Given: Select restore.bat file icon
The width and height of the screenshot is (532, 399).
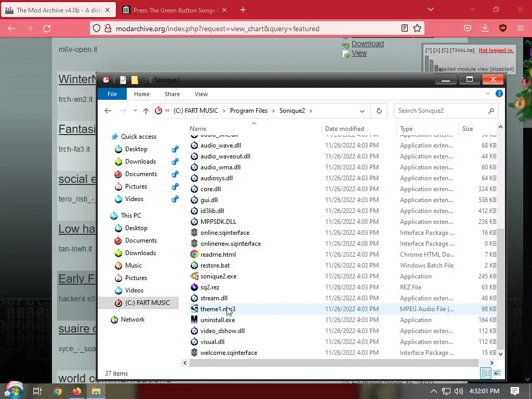Looking at the screenshot, I should [194, 265].
